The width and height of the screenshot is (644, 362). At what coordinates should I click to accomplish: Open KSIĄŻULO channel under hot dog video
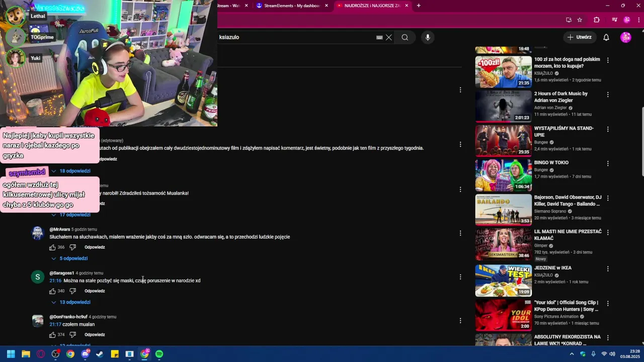coord(543,73)
